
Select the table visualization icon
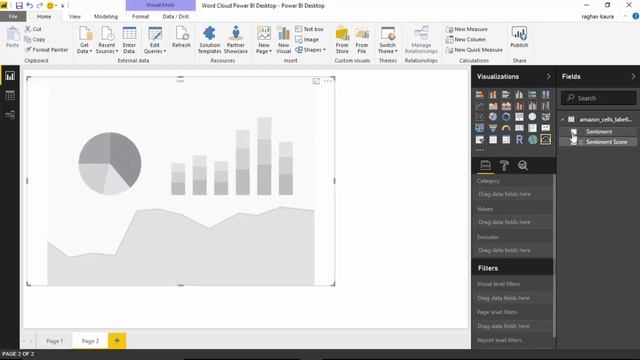click(x=493, y=140)
